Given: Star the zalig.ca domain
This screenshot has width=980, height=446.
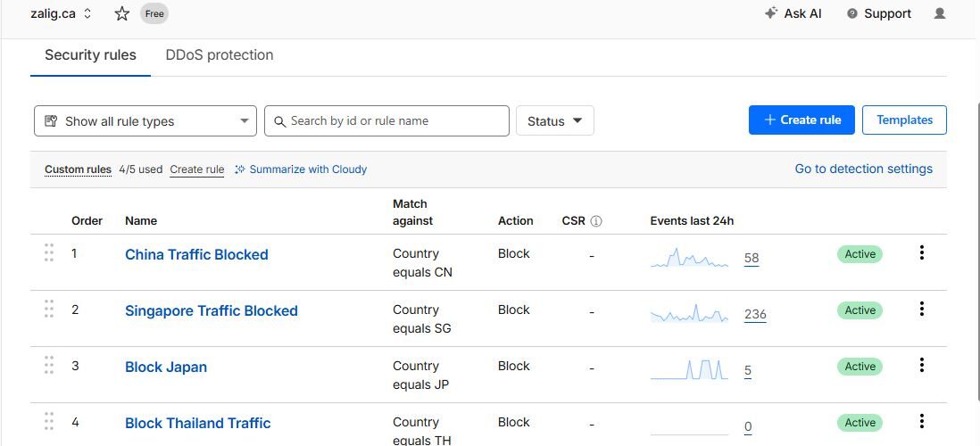Looking at the screenshot, I should [x=122, y=13].
